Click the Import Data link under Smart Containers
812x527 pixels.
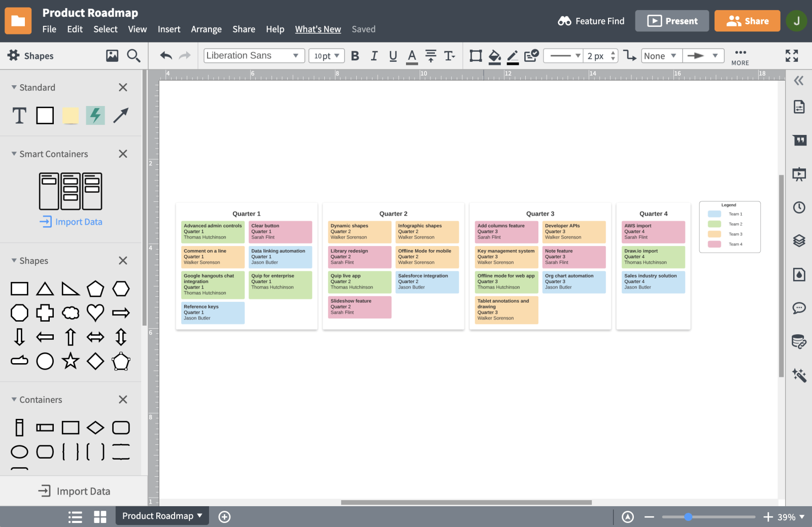[x=71, y=222]
